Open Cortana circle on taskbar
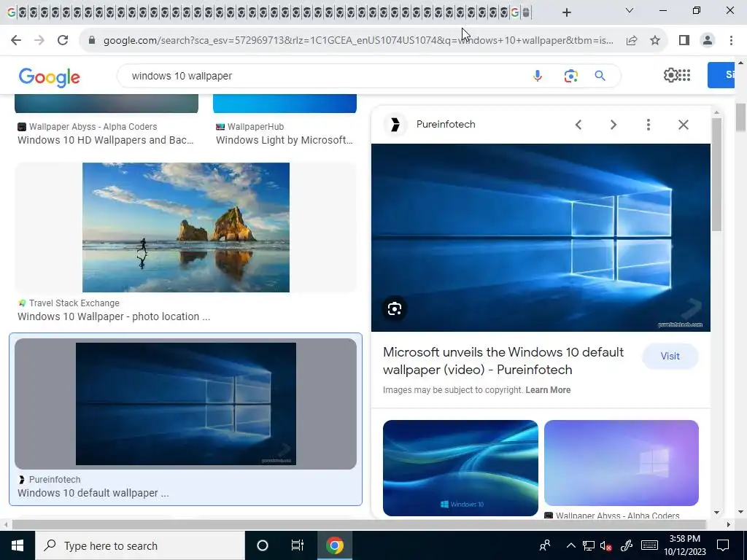The height and width of the screenshot is (560, 747). [x=262, y=545]
